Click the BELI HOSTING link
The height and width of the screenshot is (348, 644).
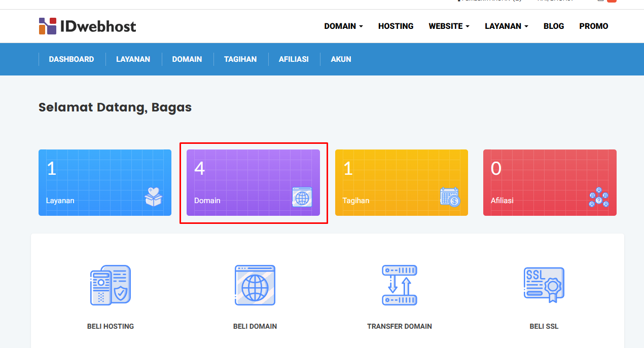pos(111,326)
